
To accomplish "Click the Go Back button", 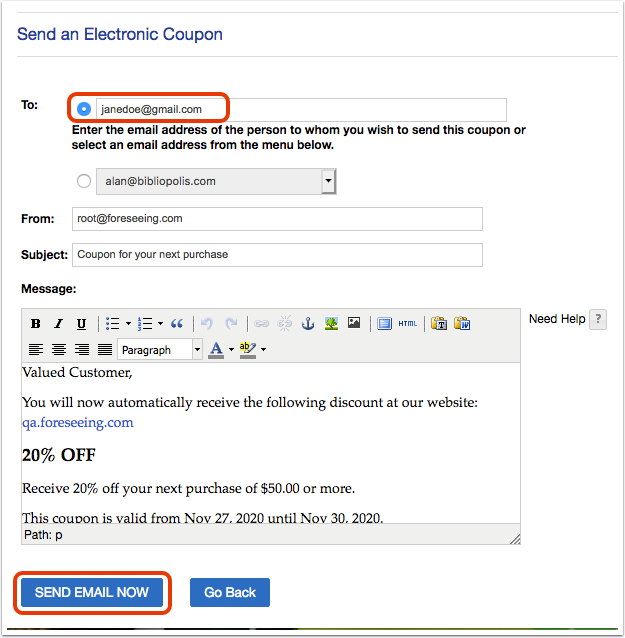I will pos(230,592).
